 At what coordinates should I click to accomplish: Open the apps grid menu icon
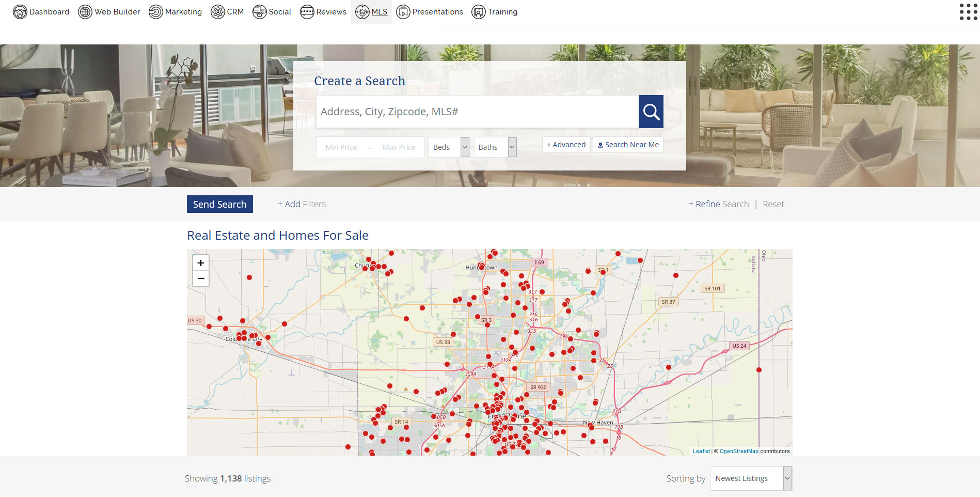(968, 12)
